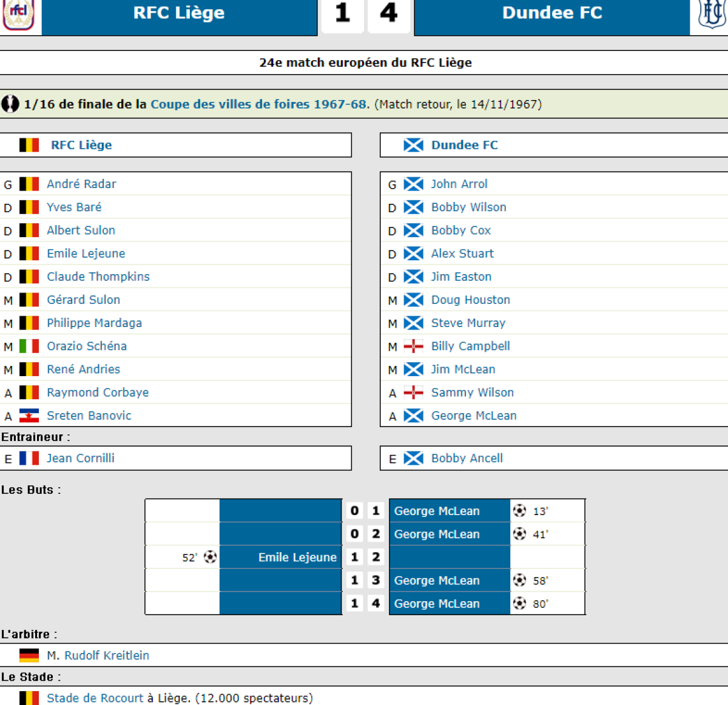Screen dimensions: 728x705
Task: Click the soccer ball icon at 52'
Action: click(210, 557)
